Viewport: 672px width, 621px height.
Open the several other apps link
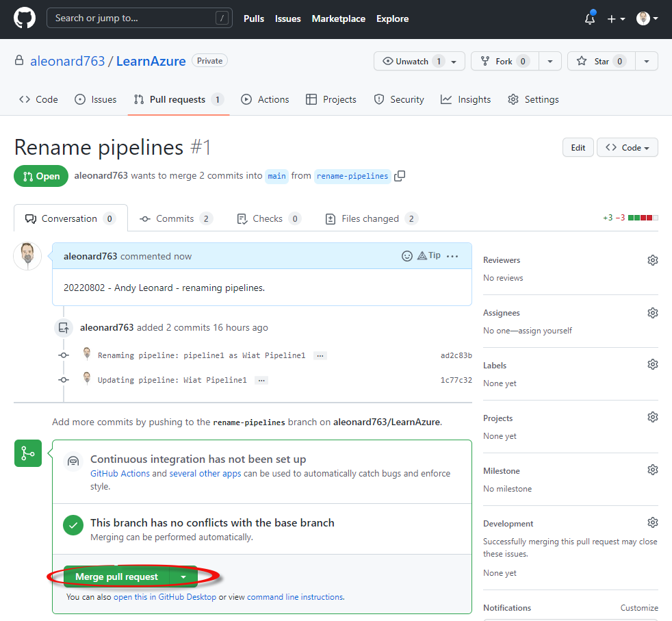[205, 474]
